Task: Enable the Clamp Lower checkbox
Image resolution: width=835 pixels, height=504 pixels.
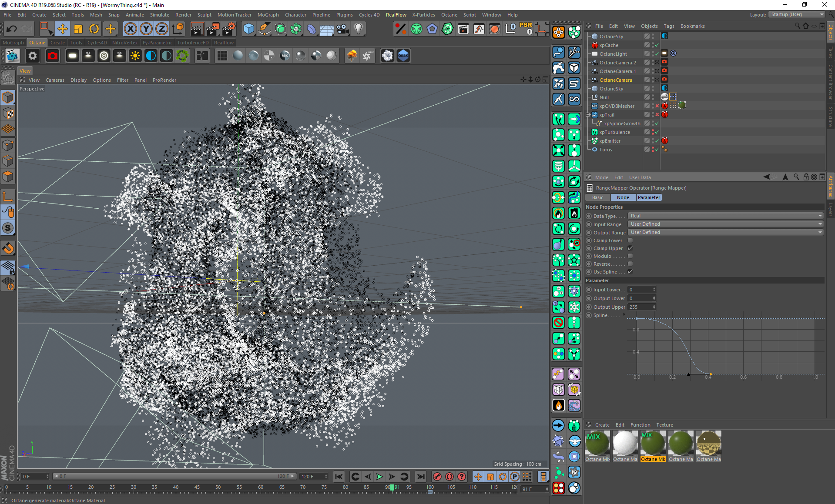Action: click(630, 240)
